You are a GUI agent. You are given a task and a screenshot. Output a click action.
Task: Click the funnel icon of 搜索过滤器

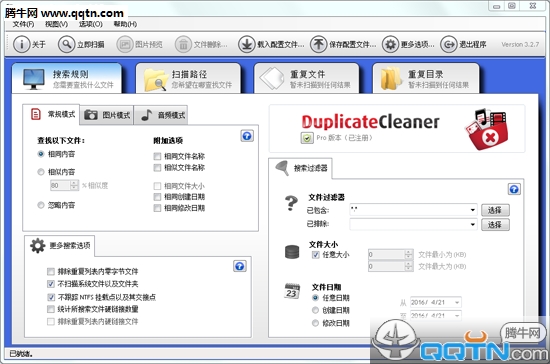click(x=282, y=168)
